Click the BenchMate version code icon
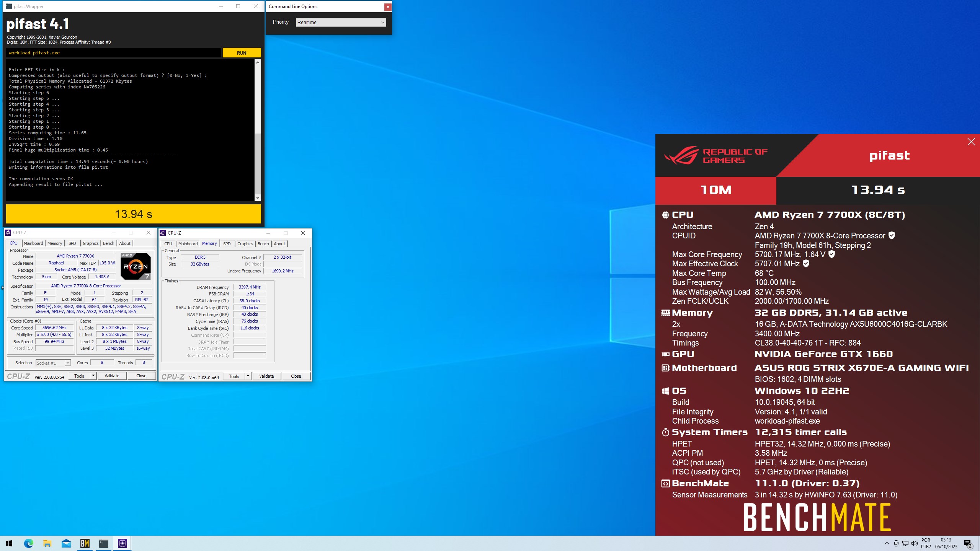This screenshot has height=551, width=980. pos(666,484)
